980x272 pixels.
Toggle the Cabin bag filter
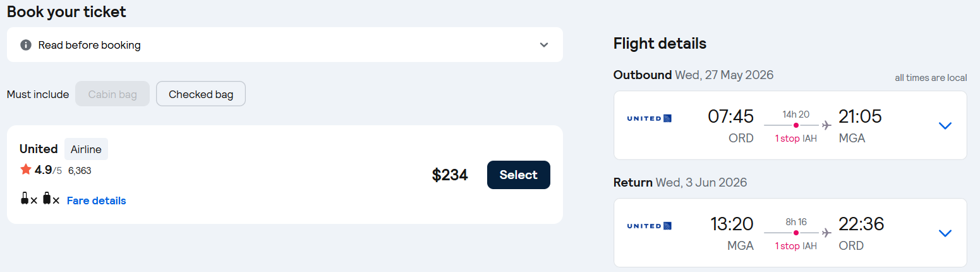coord(112,94)
